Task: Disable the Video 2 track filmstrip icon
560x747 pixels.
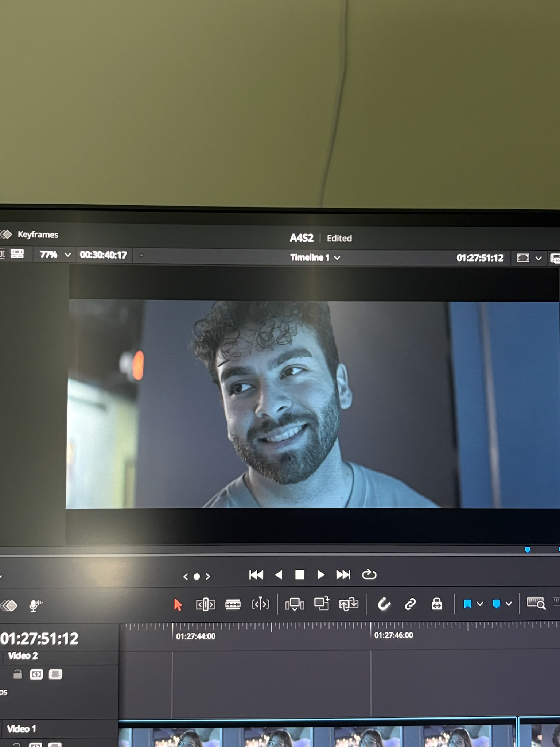Action: [x=55, y=674]
